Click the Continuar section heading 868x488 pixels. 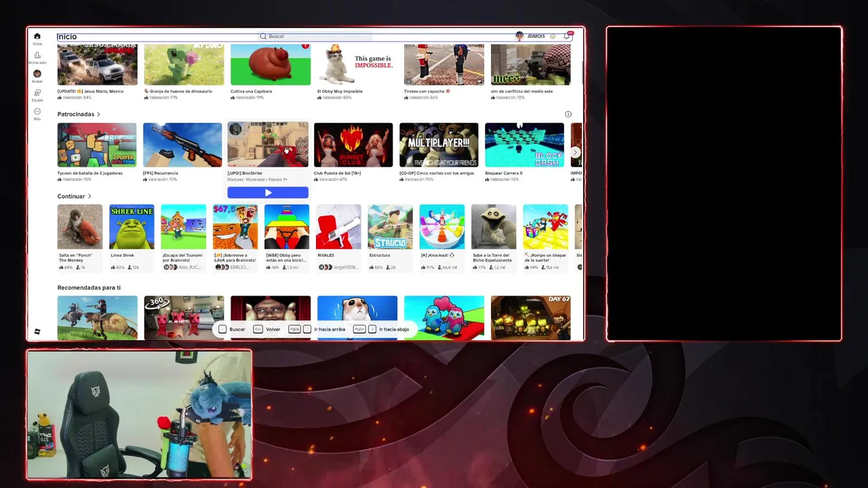tap(71, 197)
